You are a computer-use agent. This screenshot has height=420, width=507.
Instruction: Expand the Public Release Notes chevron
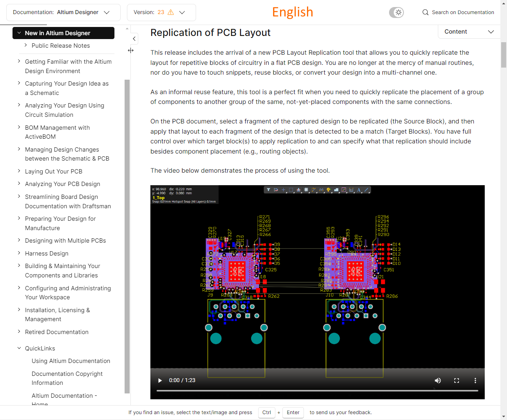[x=26, y=45]
